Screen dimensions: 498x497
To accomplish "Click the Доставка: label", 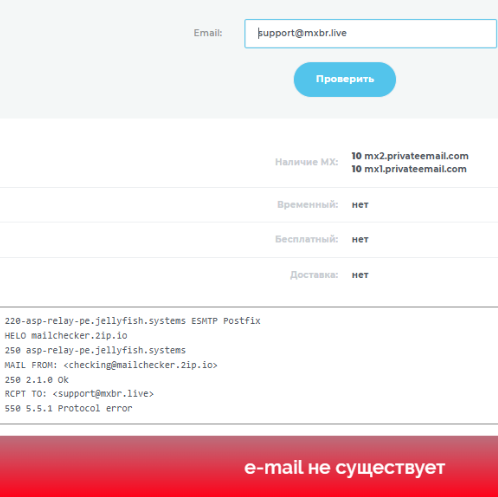I will click(x=314, y=275).
